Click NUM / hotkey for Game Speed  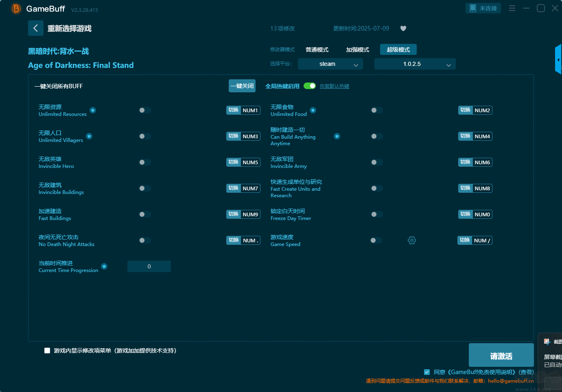pos(475,240)
